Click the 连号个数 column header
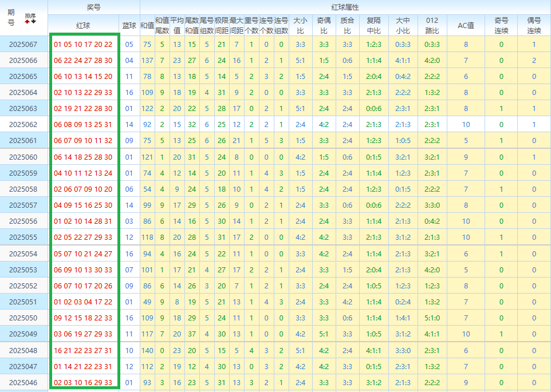The width and height of the screenshot is (551, 392). coord(266,25)
